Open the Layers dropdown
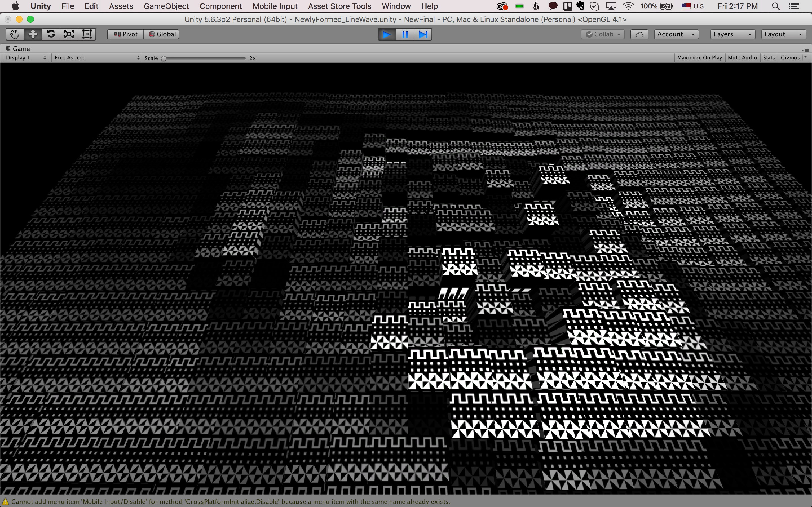 pos(732,34)
